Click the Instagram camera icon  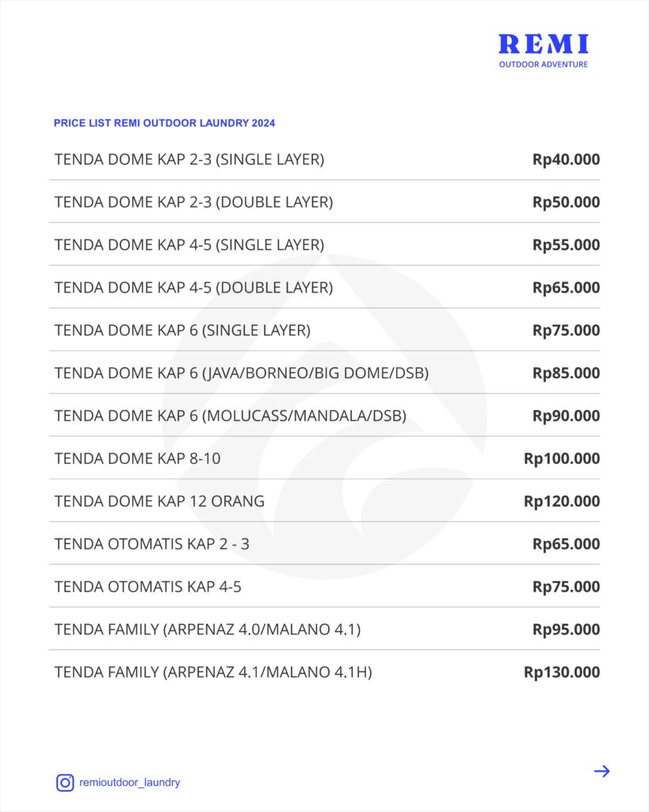[x=65, y=783]
